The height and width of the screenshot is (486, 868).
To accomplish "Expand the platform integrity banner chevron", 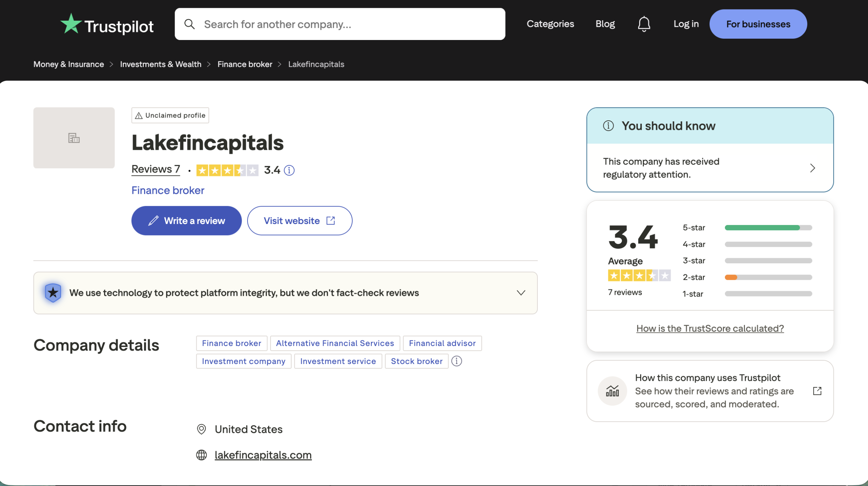I will point(521,292).
